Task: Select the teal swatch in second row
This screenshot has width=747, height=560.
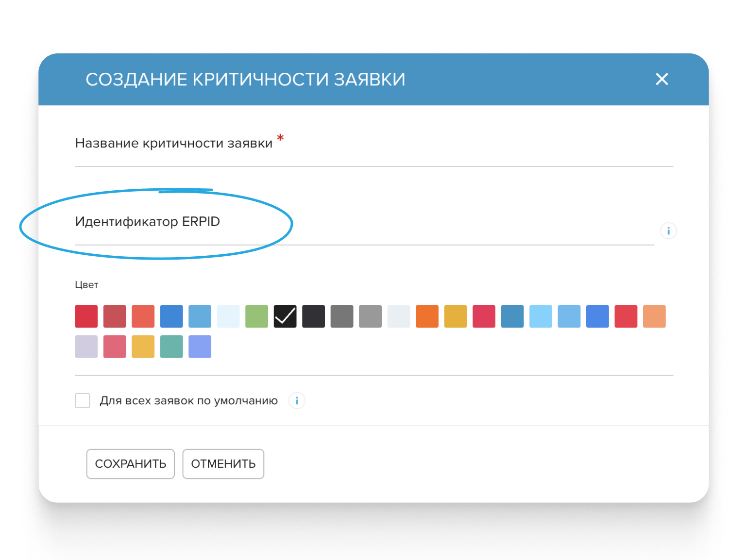Action: [171, 346]
